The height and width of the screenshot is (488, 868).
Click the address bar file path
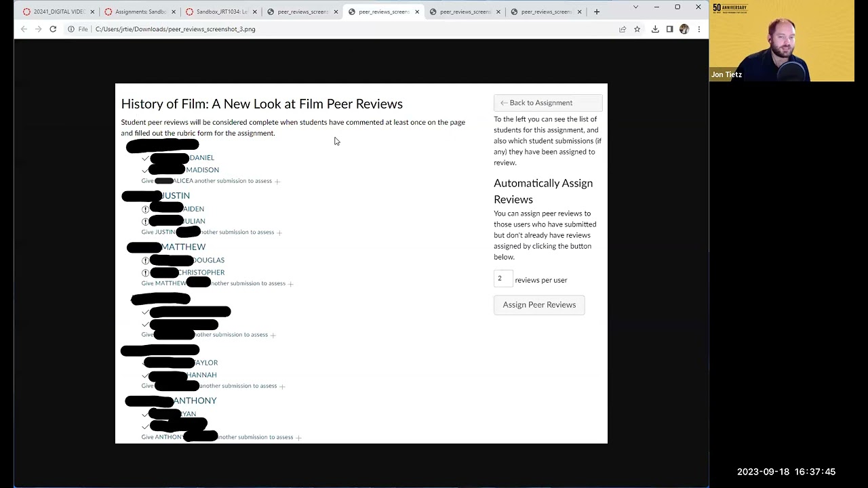click(176, 29)
